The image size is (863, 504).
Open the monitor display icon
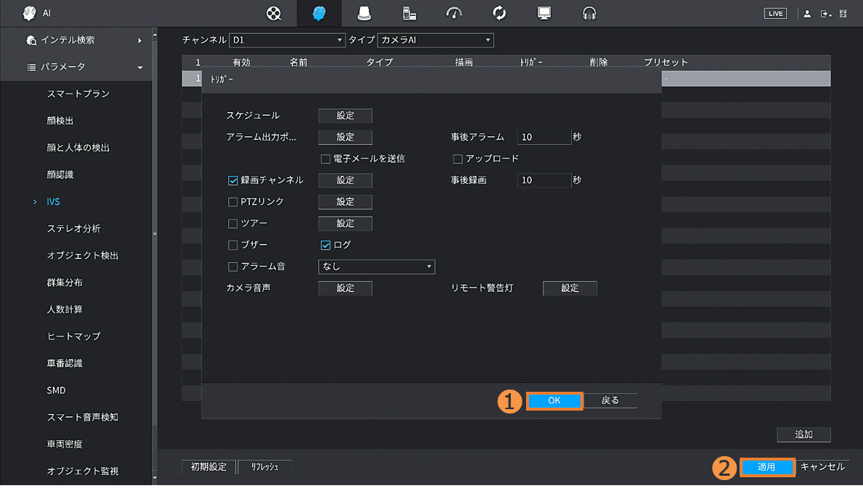pos(544,13)
